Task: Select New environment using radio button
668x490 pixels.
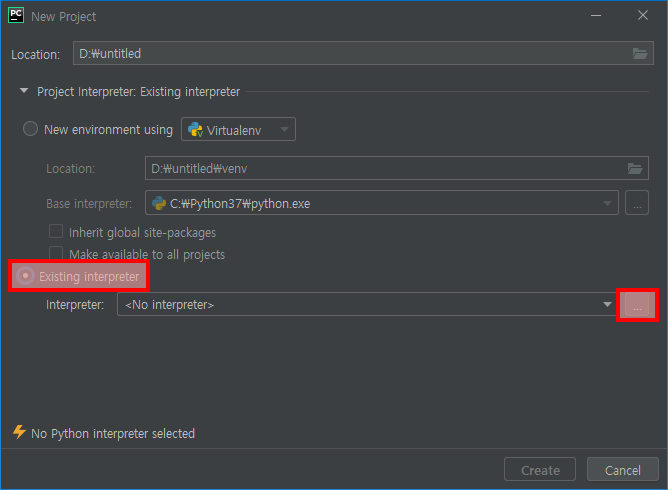Action: click(x=30, y=129)
